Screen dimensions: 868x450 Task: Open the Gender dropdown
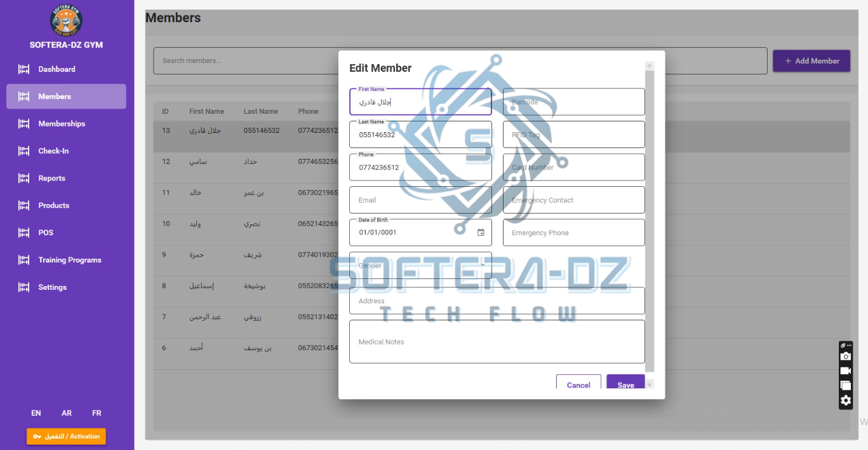(x=420, y=265)
